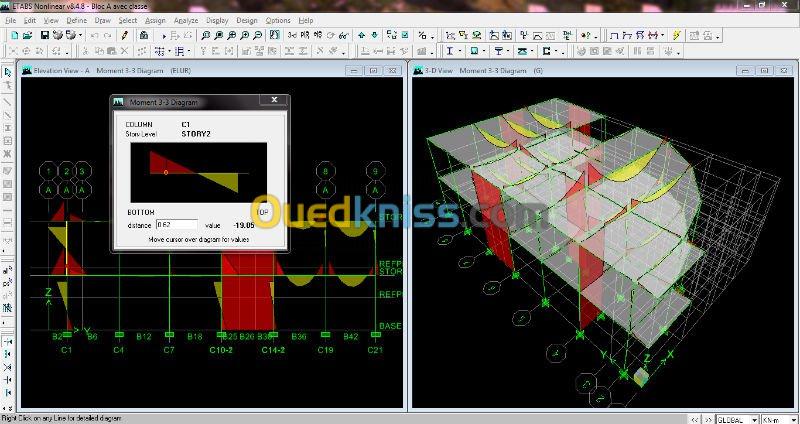Toggle the second snap icon, lower left toolbar
This screenshot has width=800, height=424.
click(8, 355)
